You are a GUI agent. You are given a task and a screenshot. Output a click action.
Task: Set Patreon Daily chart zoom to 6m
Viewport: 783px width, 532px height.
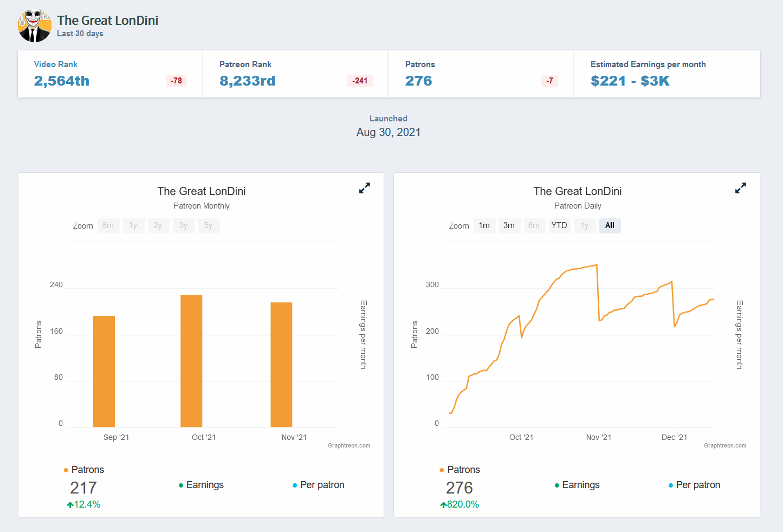pyautogui.click(x=534, y=226)
